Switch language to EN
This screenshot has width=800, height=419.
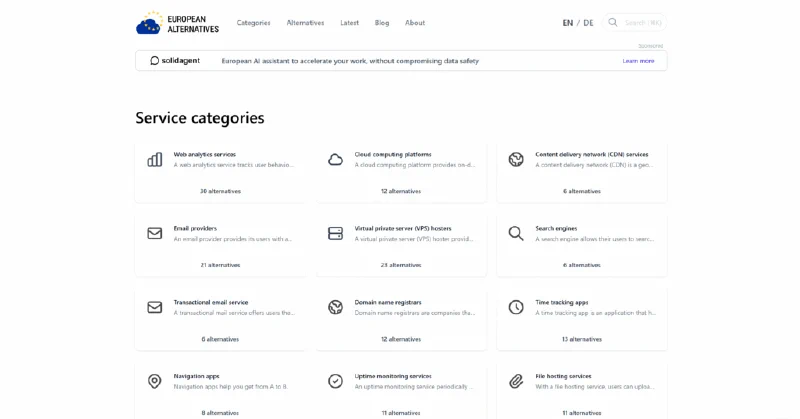pyautogui.click(x=568, y=23)
